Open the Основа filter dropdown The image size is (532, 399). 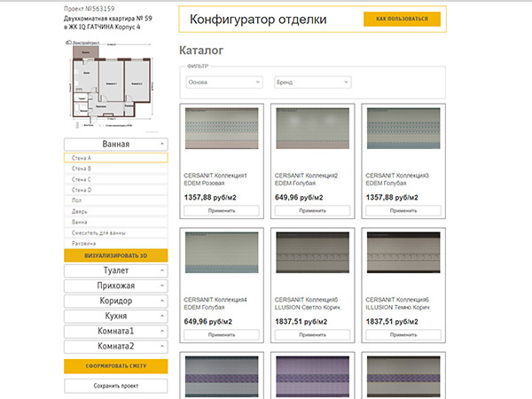coord(224,82)
